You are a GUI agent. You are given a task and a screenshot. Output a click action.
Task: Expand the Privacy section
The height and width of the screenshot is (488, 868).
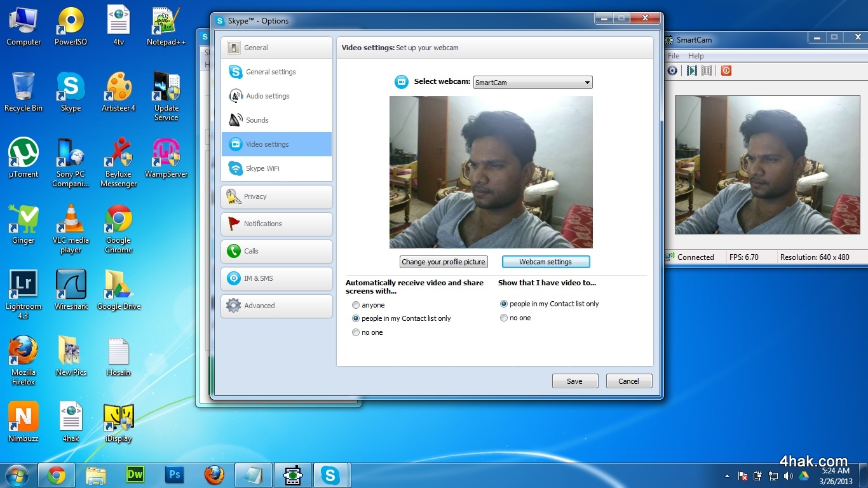click(276, 196)
